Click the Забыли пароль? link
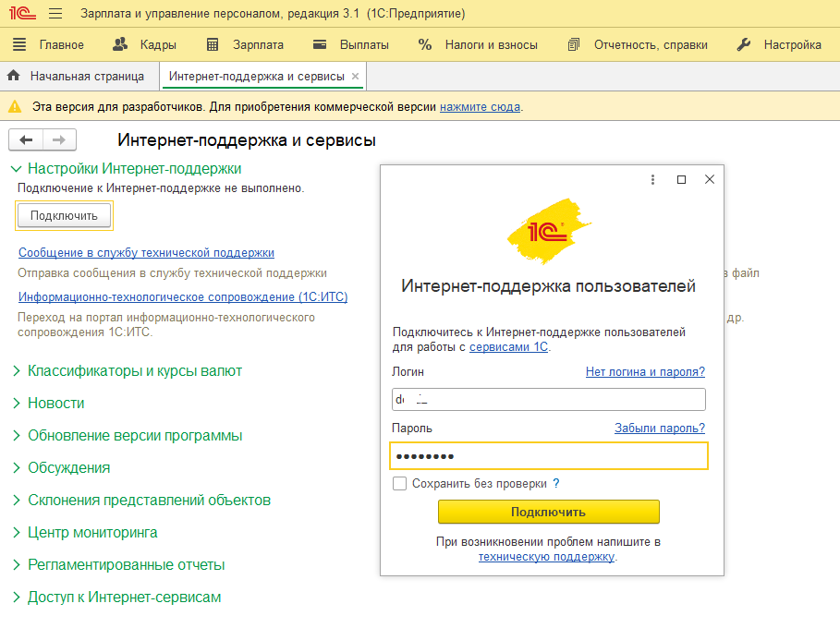This screenshot has width=840, height=640. (660, 428)
